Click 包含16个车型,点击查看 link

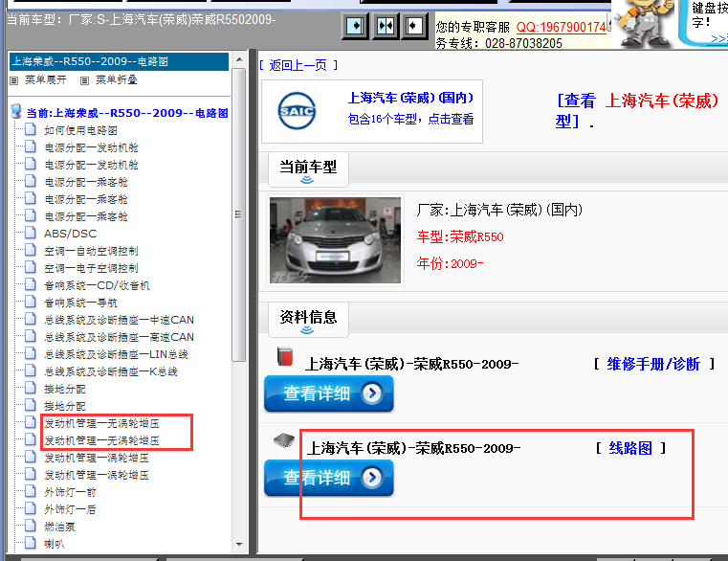pos(411,120)
